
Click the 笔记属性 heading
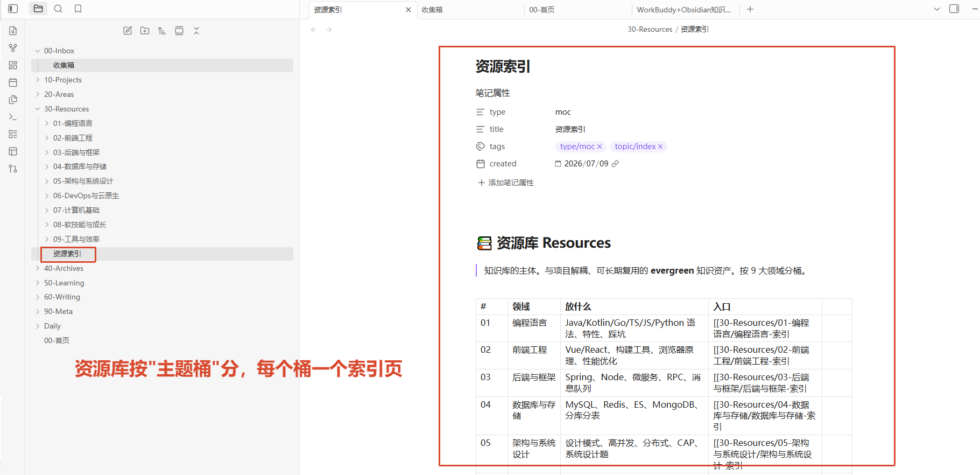pyautogui.click(x=492, y=93)
